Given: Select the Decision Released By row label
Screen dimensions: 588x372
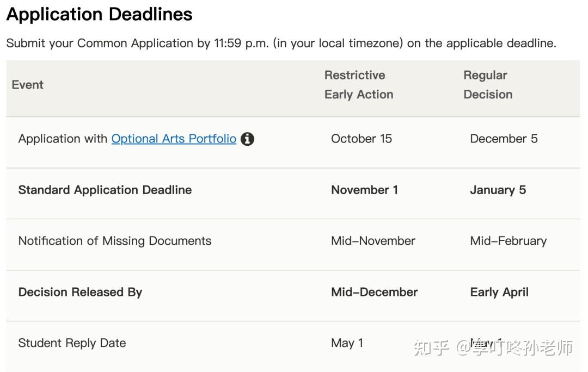Looking at the screenshot, I should click(80, 292).
